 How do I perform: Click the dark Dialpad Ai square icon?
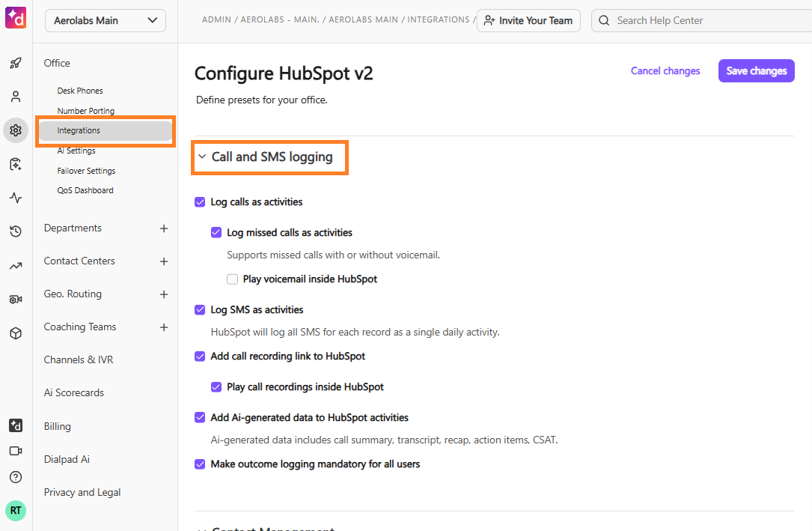click(16, 425)
